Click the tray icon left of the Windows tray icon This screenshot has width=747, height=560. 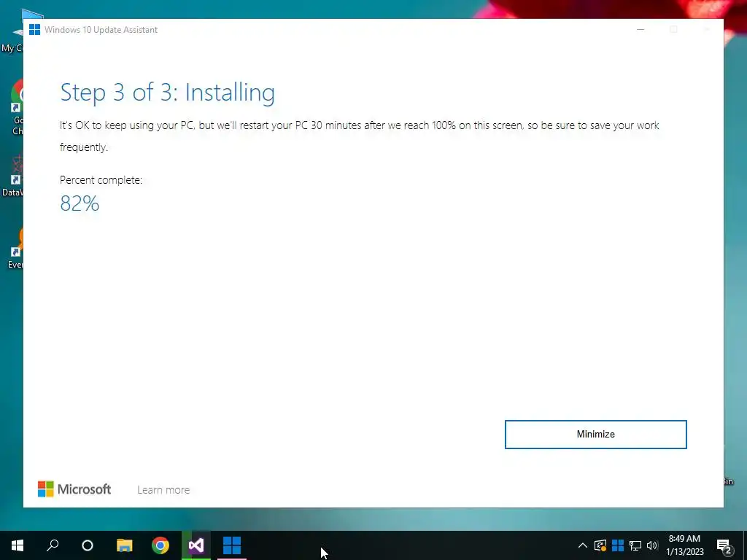600,545
